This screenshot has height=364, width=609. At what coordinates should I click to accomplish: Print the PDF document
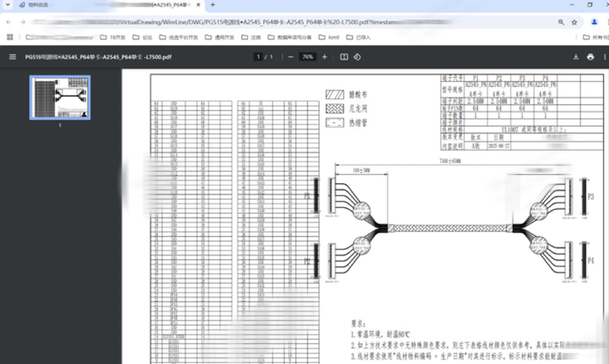pos(590,57)
